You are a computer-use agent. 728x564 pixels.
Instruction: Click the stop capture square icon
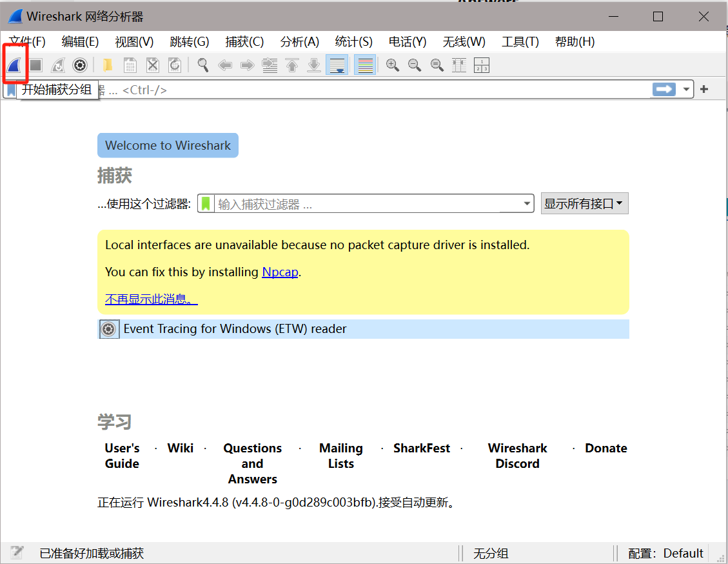pyautogui.click(x=35, y=65)
